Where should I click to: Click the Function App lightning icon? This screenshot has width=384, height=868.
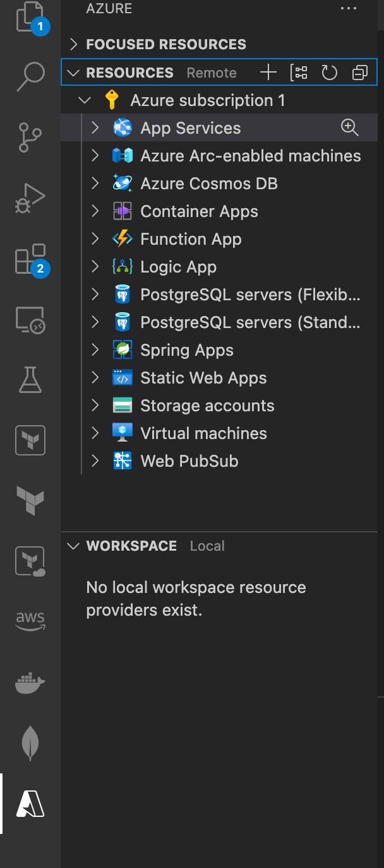(x=123, y=239)
